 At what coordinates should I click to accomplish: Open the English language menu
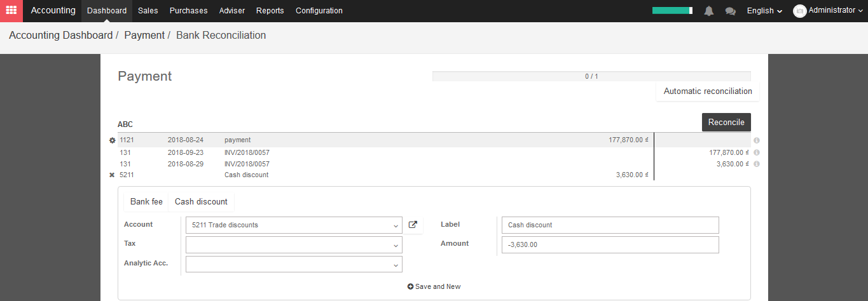(764, 11)
